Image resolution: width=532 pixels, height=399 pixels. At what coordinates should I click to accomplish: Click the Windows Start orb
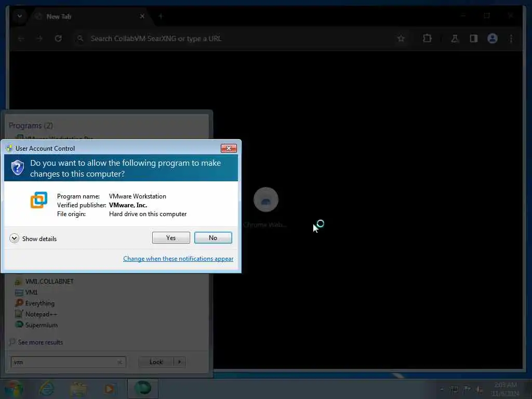tap(13, 389)
